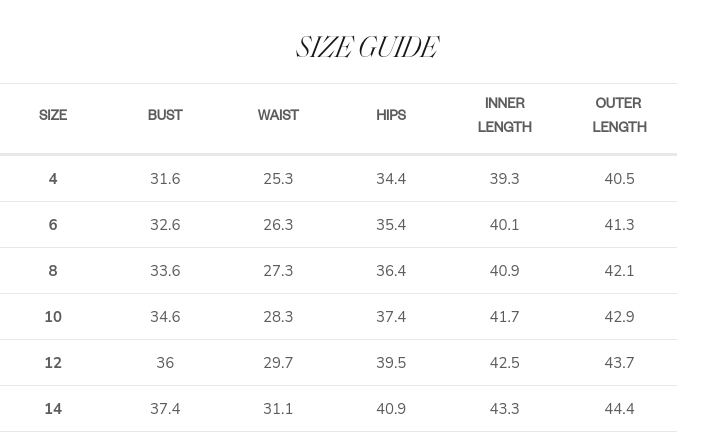Click the SIZE column header
This screenshot has width=707, height=439.
[53, 115]
